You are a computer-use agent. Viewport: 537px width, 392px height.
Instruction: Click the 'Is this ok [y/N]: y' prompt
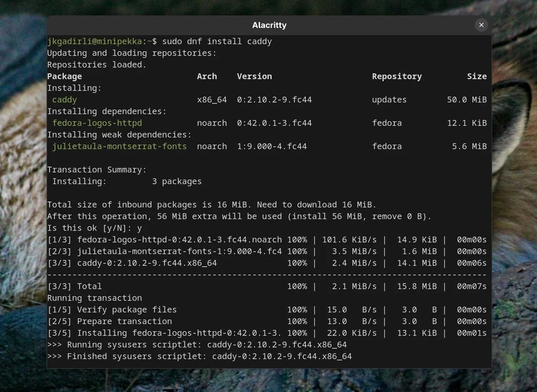pos(95,228)
